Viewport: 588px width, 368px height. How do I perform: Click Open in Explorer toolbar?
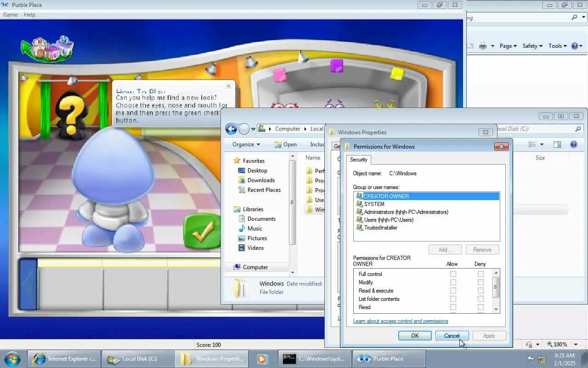[x=285, y=144]
